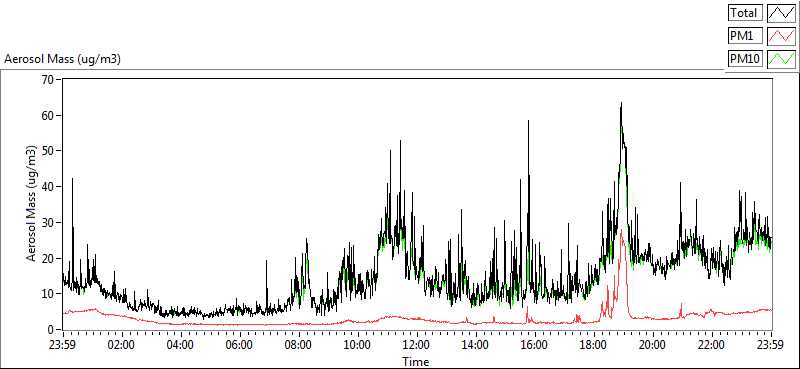Click the highest Total peak near 19:00
The width and height of the screenshot is (800, 369).
(x=621, y=104)
